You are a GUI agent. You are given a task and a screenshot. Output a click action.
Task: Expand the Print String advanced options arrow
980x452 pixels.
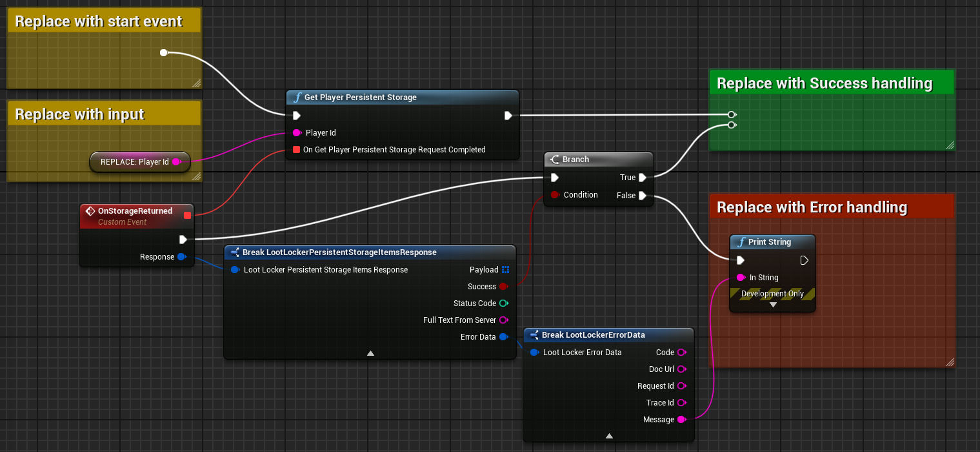coord(773,305)
